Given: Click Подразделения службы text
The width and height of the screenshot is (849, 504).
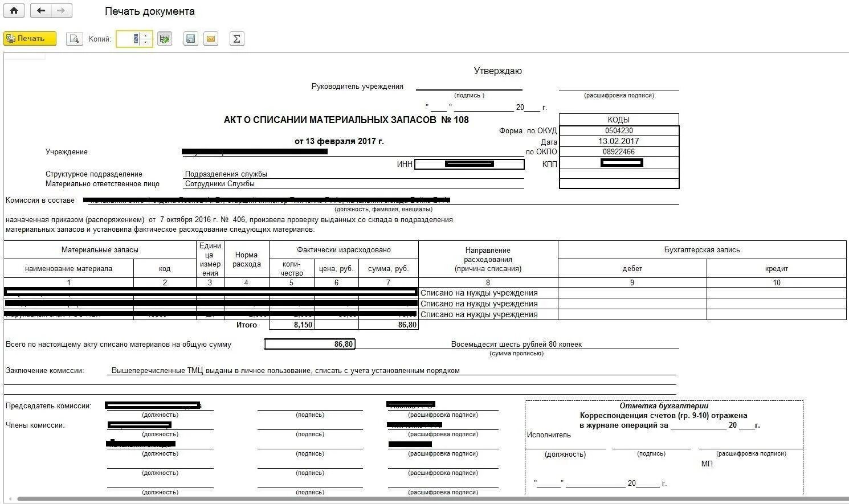Looking at the screenshot, I should (226, 174).
